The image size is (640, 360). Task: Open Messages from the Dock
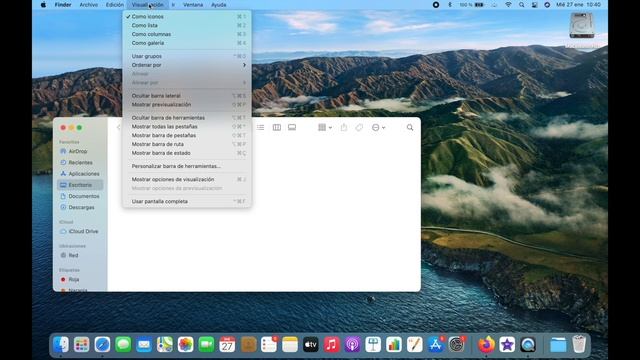(x=123, y=344)
